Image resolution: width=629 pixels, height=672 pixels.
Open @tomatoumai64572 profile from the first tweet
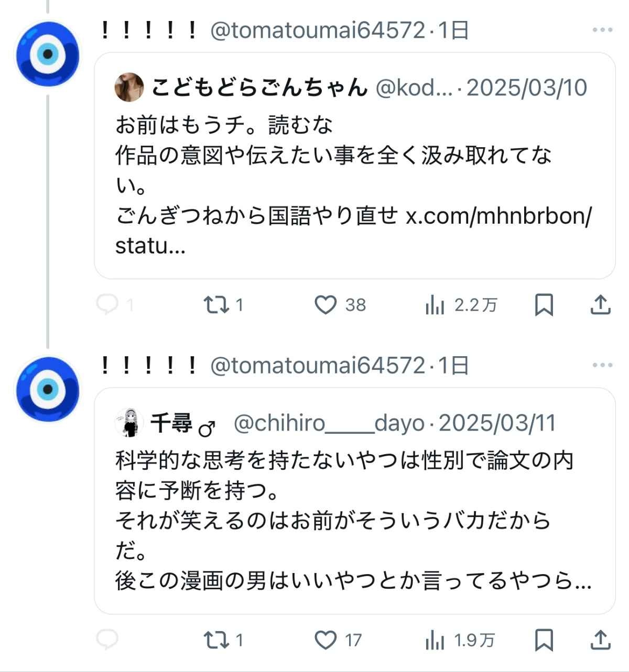tap(317, 30)
